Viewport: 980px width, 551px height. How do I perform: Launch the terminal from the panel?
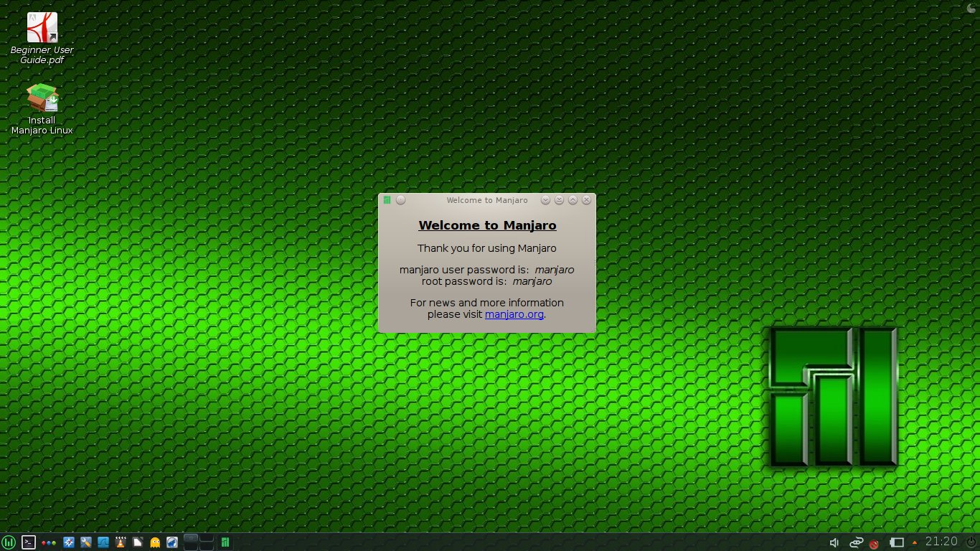click(29, 542)
